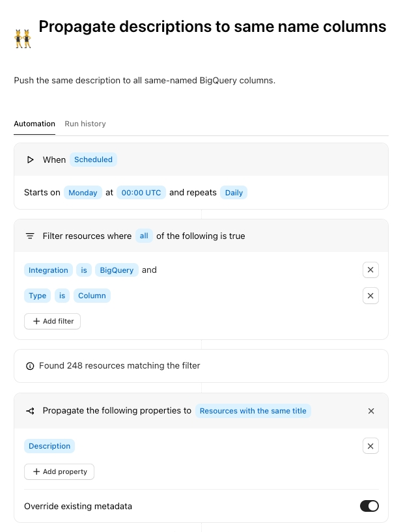Open the Scheduled trigger dropdown
Image resolution: width=403 pixels, height=532 pixels.
(x=93, y=160)
